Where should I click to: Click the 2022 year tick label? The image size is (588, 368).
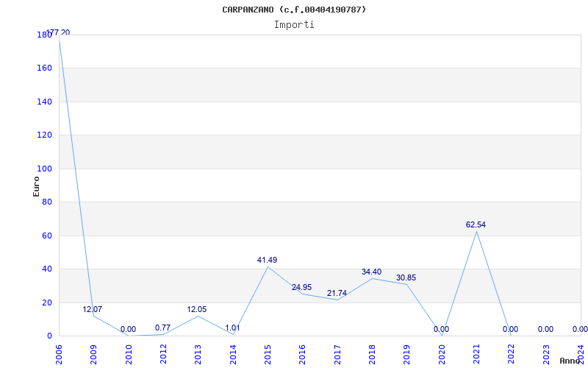coord(512,355)
